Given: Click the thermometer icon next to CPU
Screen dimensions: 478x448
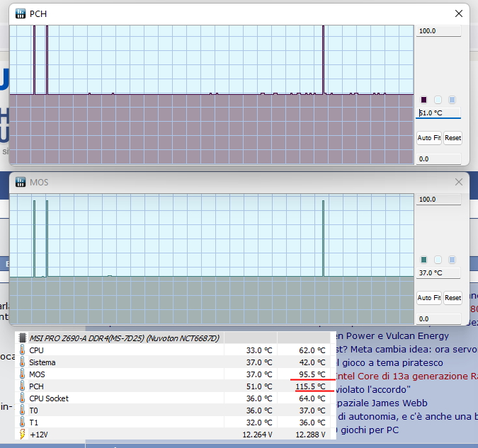Looking at the screenshot, I should [22, 350].
